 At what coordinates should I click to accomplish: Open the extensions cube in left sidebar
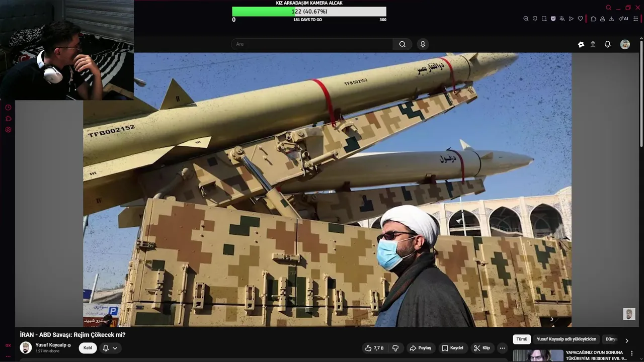(x=8, y=119)
